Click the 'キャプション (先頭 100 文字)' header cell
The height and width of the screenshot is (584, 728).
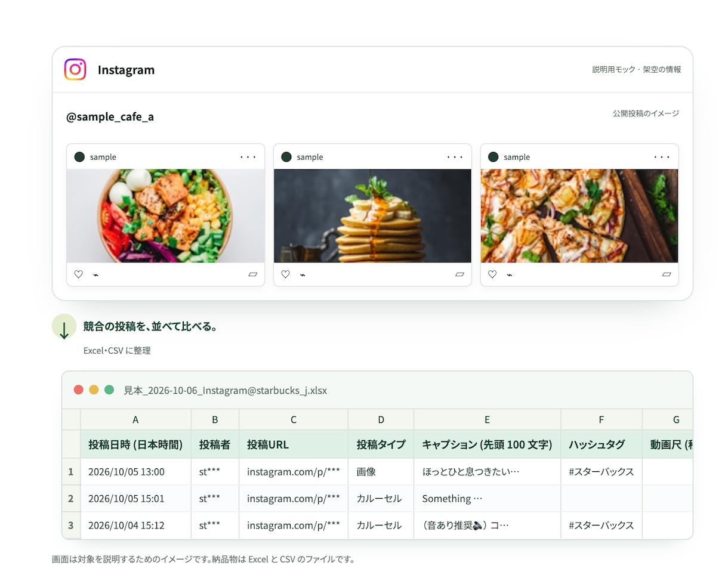[x=487, y=444]
